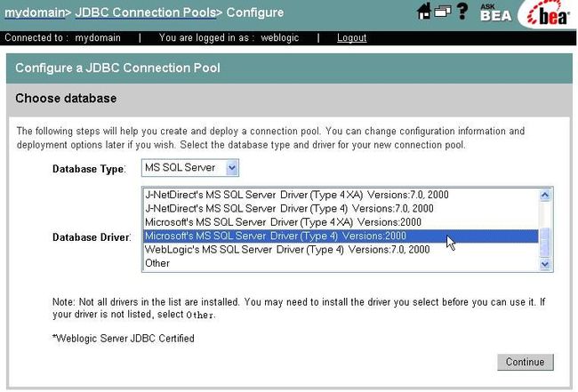
Task: Click '*Weblogic Server JDBC Certified' note
Action: point(124,338)
